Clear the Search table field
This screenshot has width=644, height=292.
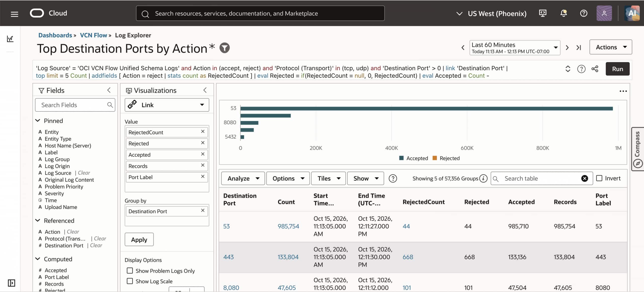tap(584, 178)
